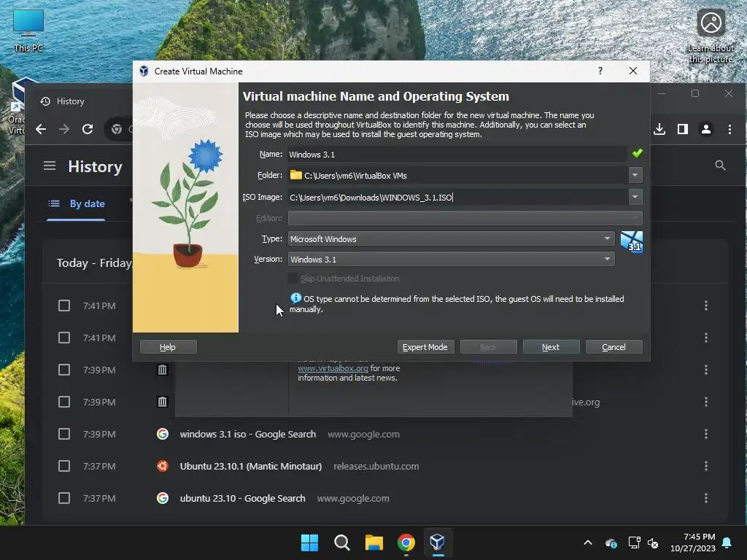Open the Version dropdown Windows 3.1
The width and height of the screenshot is (747, 560).
pyautogui.click(x=451, y=259)
